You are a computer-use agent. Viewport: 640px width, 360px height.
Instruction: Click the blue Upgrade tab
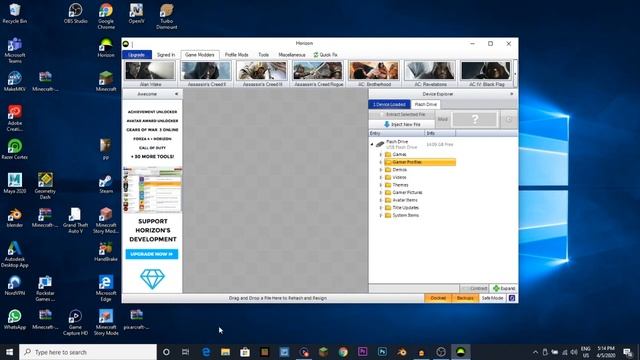[137, 55]
